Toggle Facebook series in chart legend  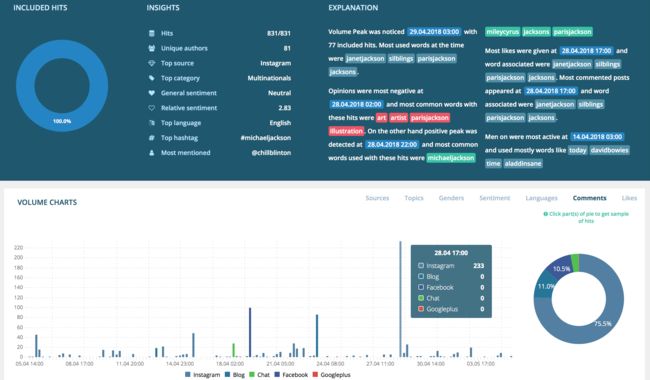click(x=291, y=375)
